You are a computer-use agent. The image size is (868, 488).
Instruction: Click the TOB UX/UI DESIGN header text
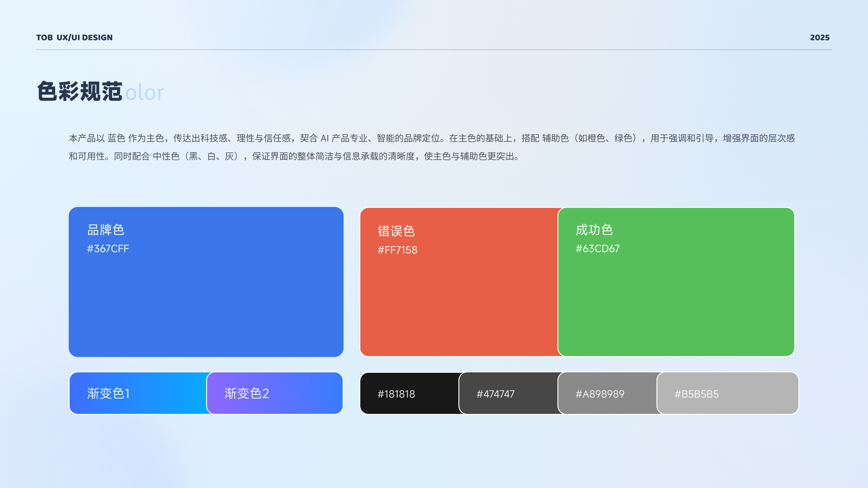(74, 37)
